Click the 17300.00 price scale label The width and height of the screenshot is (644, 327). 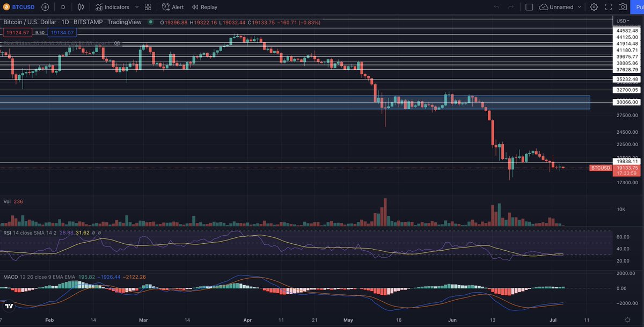627,183
